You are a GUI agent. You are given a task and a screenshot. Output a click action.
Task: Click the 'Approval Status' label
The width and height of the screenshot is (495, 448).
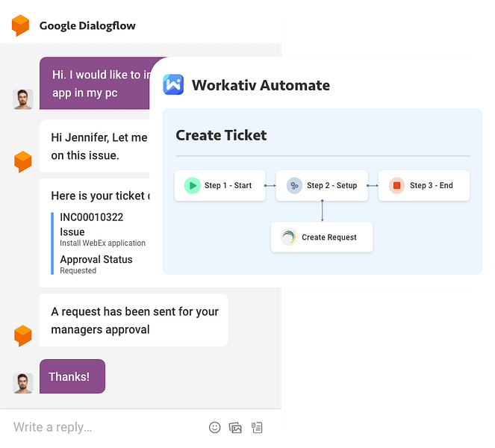click(x=96, y=260)
